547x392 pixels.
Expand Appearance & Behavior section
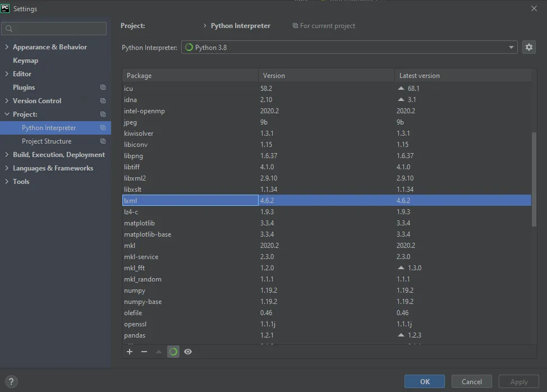tap(7, 47)
